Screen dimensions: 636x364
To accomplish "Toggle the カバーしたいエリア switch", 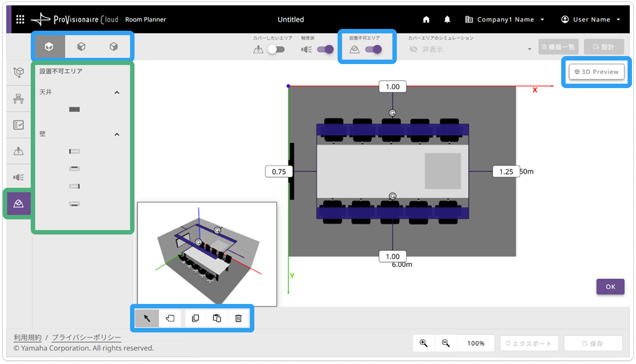I will (x=276, y=49).
